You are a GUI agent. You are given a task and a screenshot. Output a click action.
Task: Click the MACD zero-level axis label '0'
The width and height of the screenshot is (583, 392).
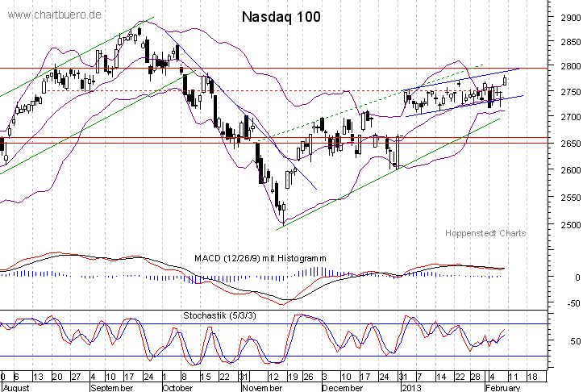coord(577,277)
